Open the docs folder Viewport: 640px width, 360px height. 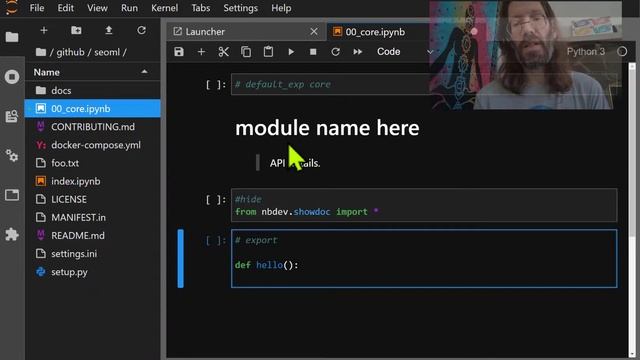[93, 90]
